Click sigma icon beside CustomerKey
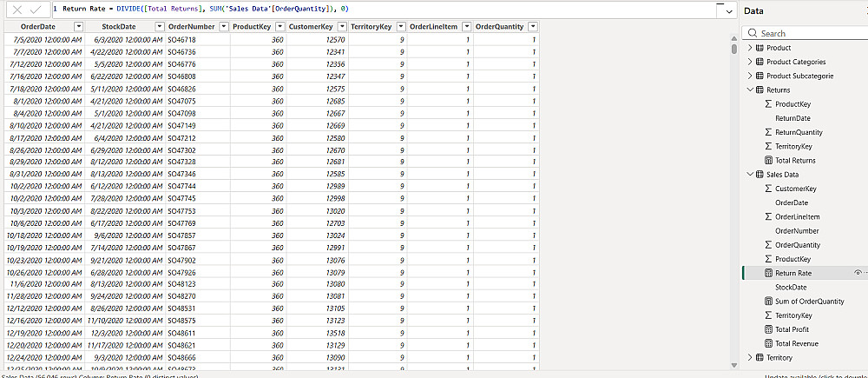 (x=768, y=189)
